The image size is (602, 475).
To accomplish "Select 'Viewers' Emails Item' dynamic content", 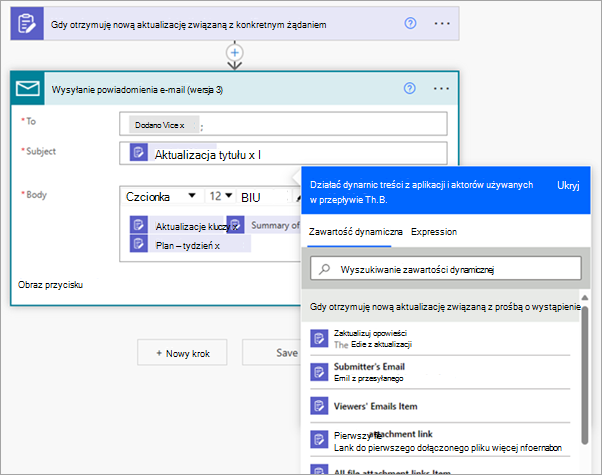I will 440,406.
